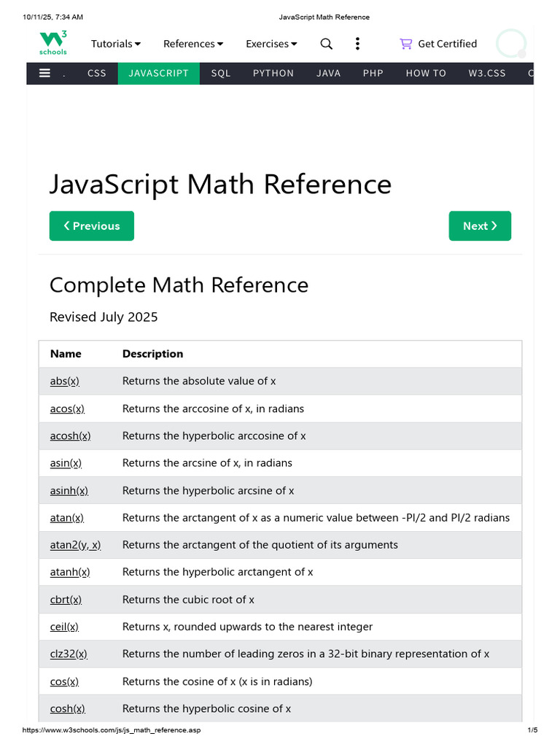This screenshot has height=747, width=560.
Task: Select the PYTHON tab
Action: coord(273,74)
